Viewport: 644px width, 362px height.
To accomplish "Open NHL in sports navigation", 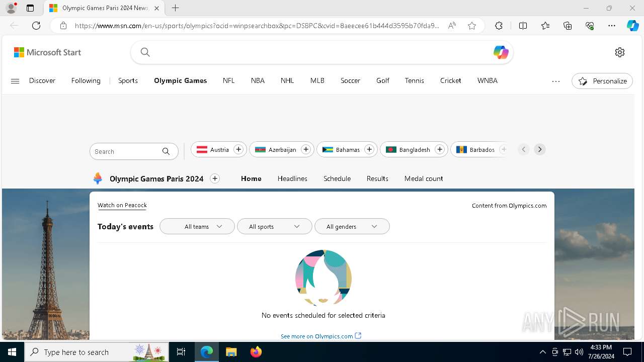I will click(x=287, y=80).
